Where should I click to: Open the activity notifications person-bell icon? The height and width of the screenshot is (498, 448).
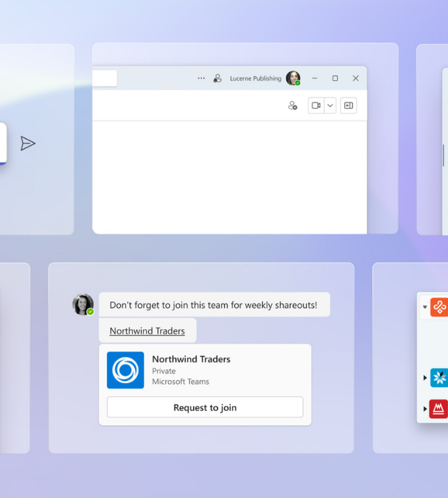click(217, 78)
